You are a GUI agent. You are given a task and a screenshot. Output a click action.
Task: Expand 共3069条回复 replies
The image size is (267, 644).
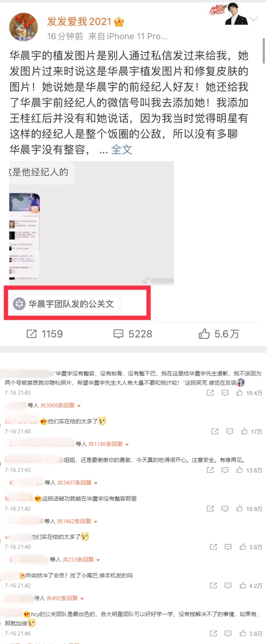[x=60, y=405]
